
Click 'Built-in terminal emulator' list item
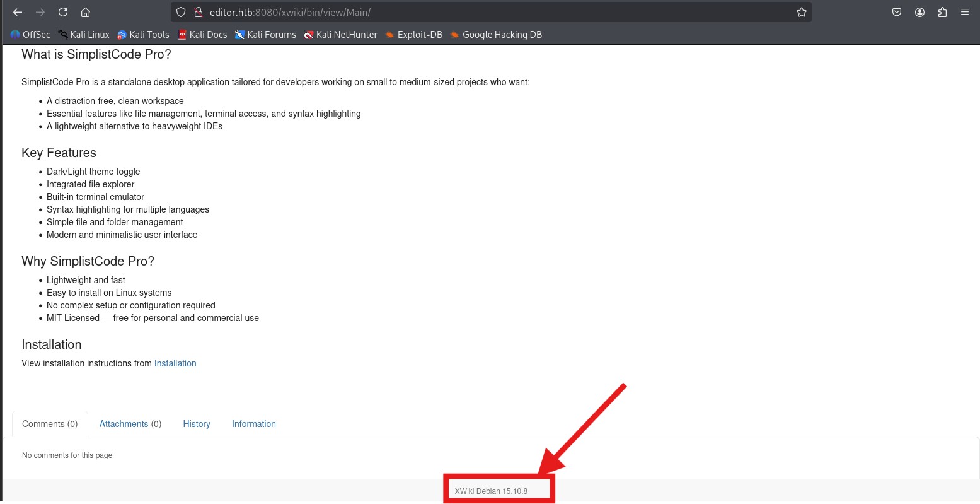tap(95, 197)
